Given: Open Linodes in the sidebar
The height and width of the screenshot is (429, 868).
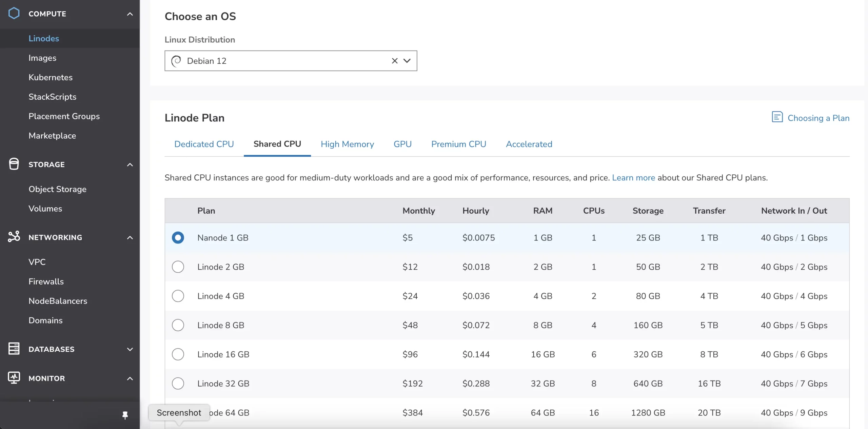Looking at the screenshot, I should [x=44, y=38].
